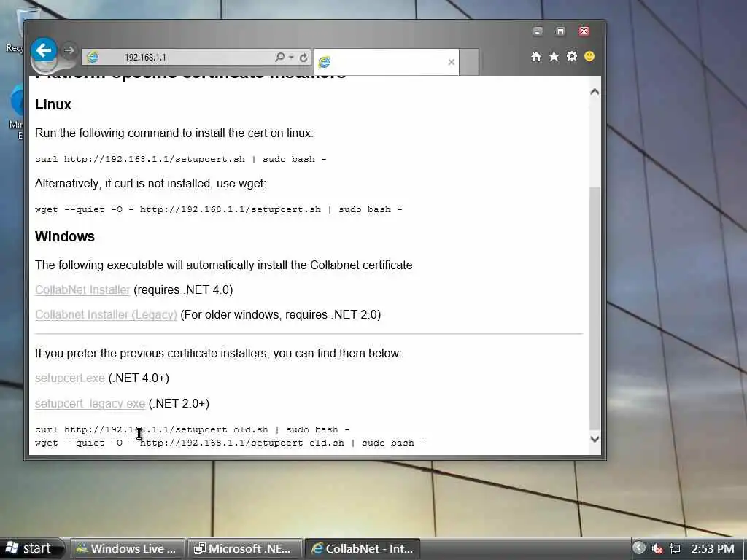This screenshot has width=747, height=560.
Task: Click the 2:53 PM clock
Action: point(713,549)
